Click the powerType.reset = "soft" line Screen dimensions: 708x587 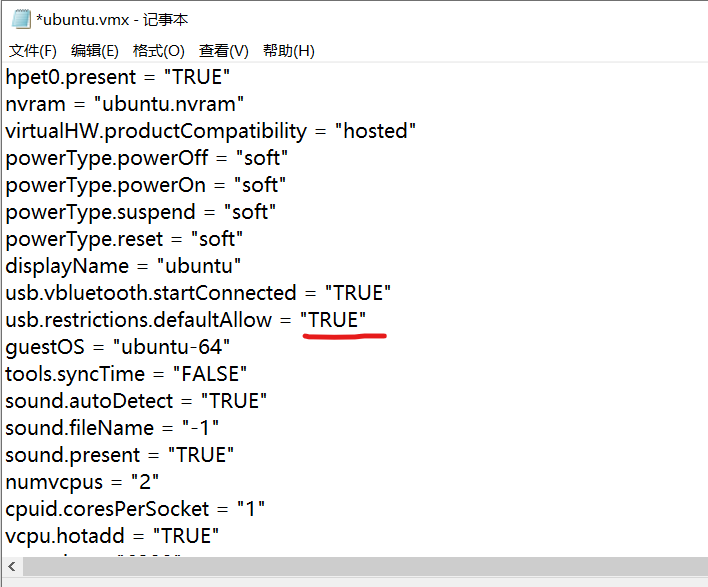124,240
